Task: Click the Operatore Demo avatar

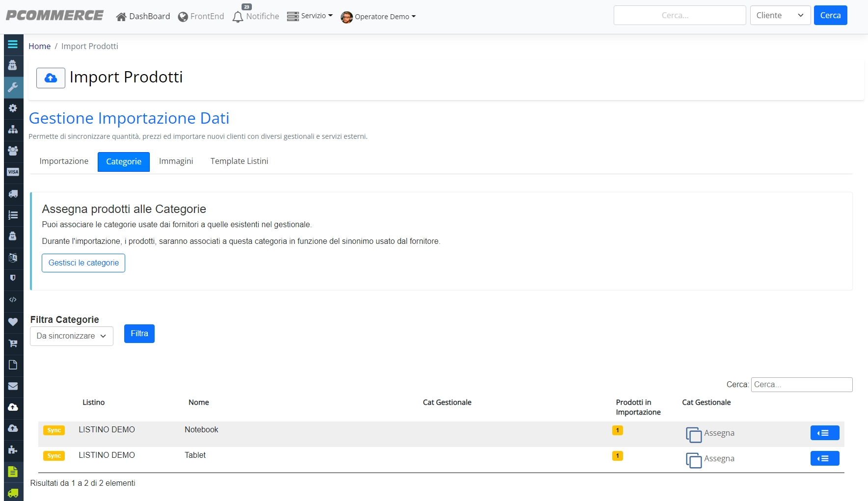Action: 347,17
